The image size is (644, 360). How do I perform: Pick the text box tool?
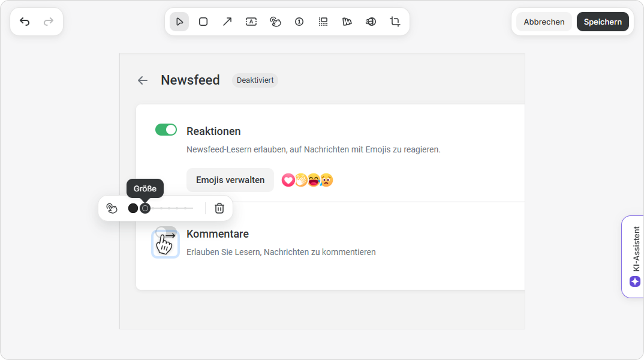pyautogui.click(x=251, y=22)
